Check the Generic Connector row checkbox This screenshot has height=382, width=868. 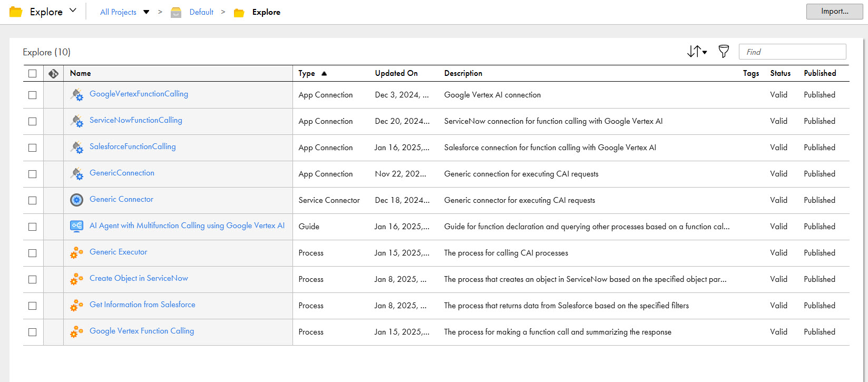33,200
